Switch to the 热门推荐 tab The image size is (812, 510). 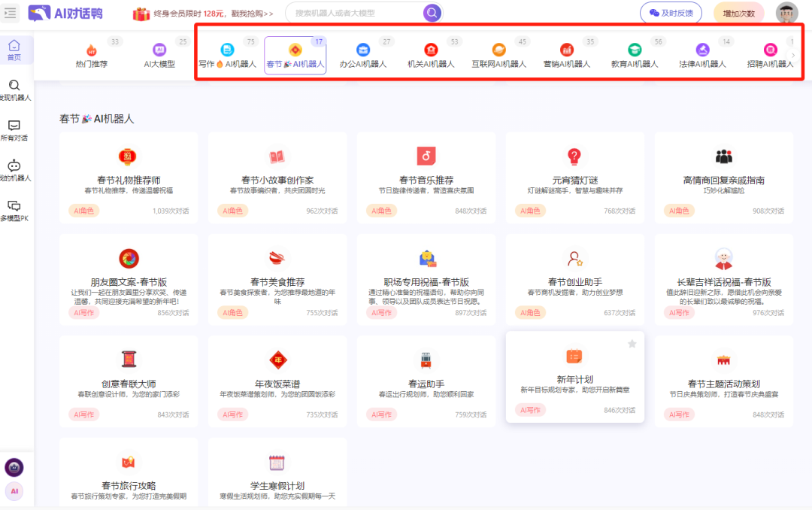[x=92, y=55]
